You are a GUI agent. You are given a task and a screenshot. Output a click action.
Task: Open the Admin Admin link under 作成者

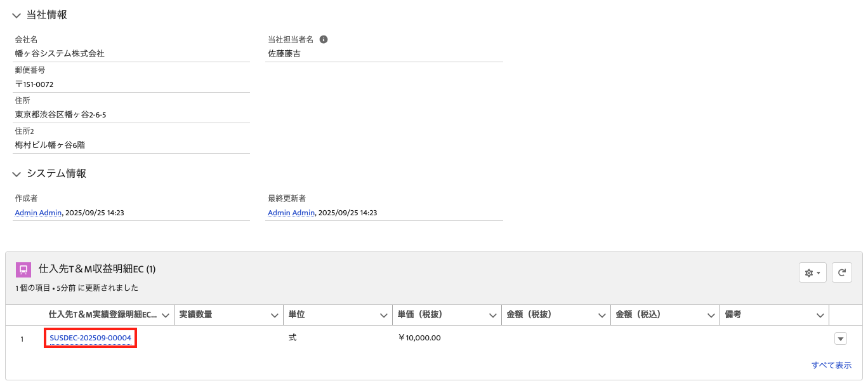(x=38, y=213)
